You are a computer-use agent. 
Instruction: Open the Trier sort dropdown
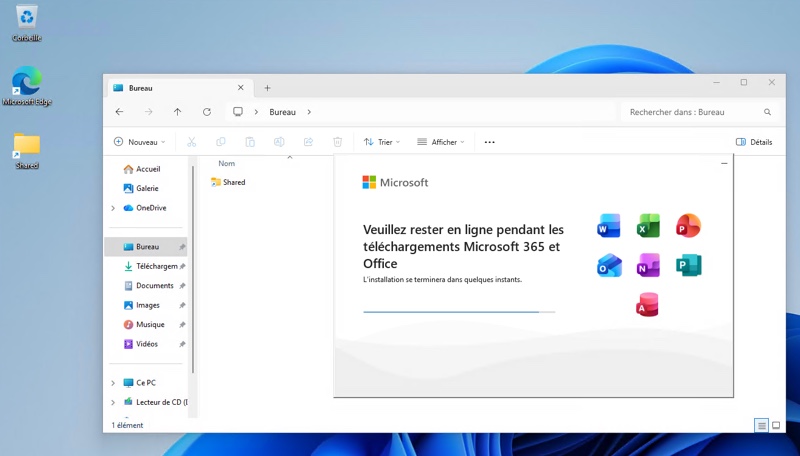click(x=382, y=142)
